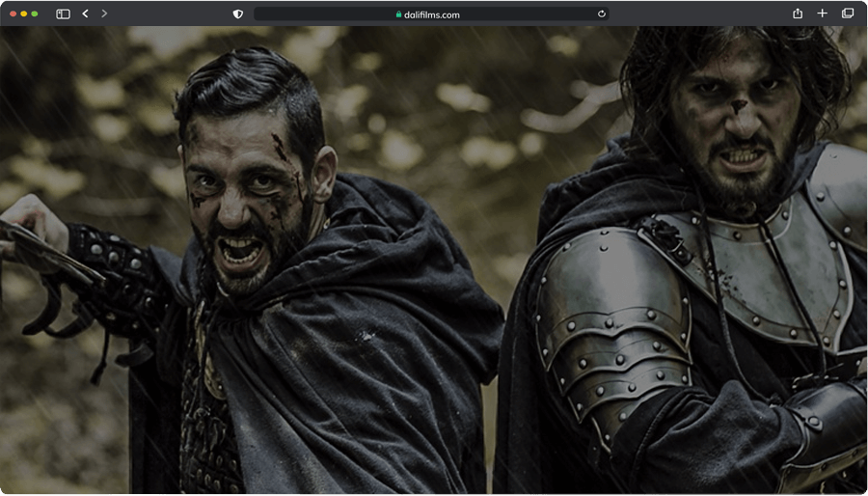
Task: Reload the dalifilms.com page
Action: click(x=602, y=14)
